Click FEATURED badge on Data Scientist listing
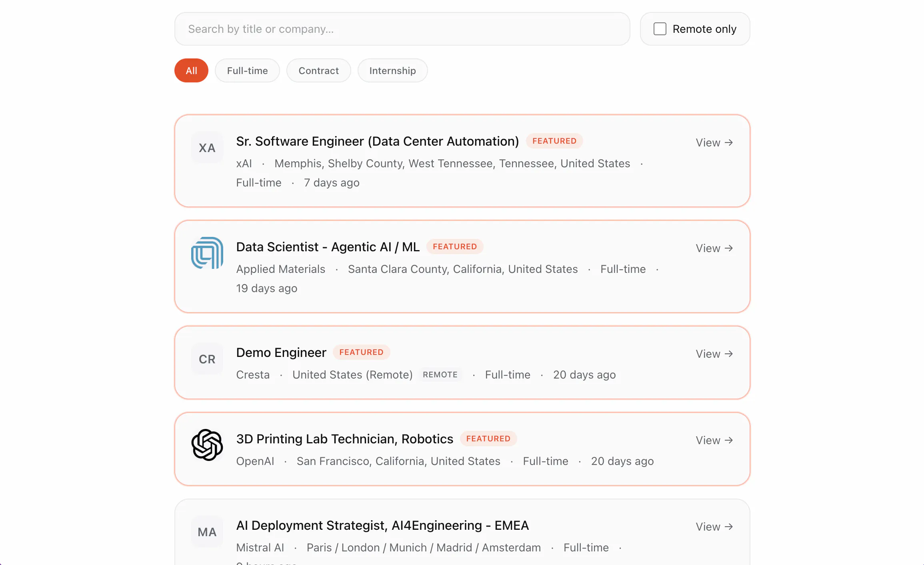Screen dimensions: 924x565 point(455,246)
